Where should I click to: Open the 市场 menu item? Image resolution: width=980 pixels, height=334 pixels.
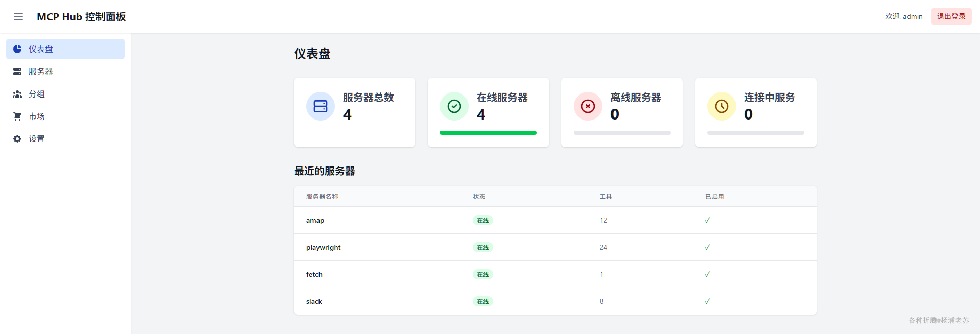coord(65,116)
